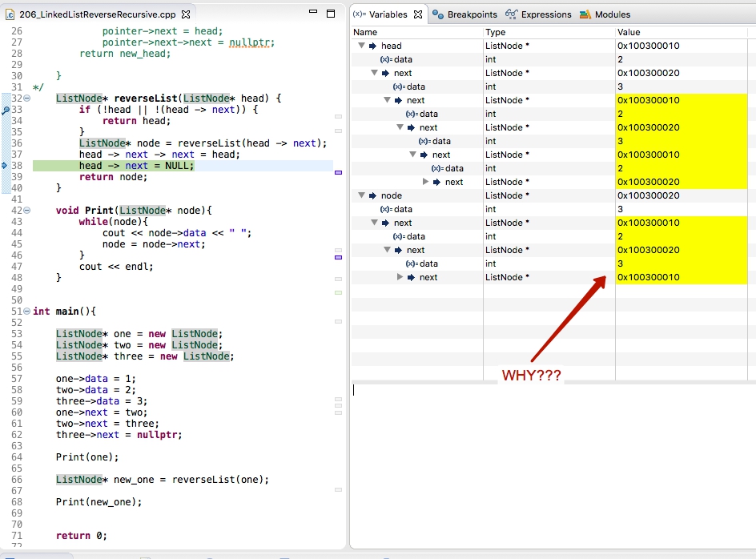Screen dimensions: 756x559
Task: Click the pointer arrow icon beside 'head' variable
Action: click(373, 46)
